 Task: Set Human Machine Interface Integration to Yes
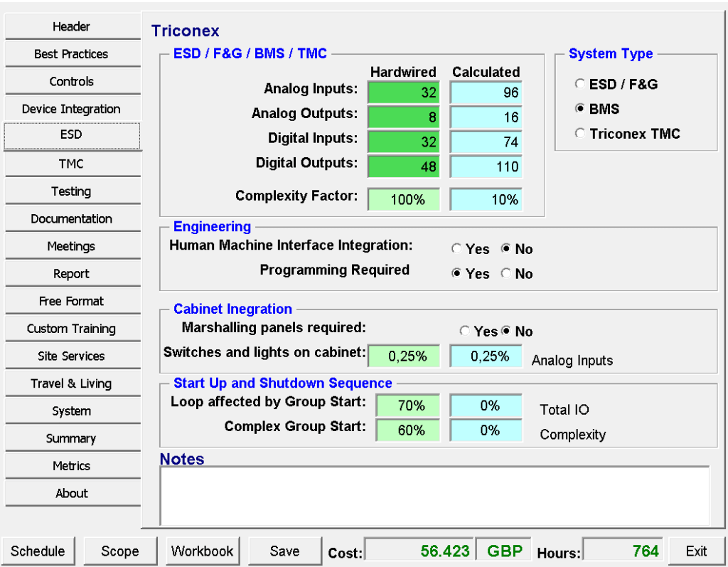[x=457, y=249]
